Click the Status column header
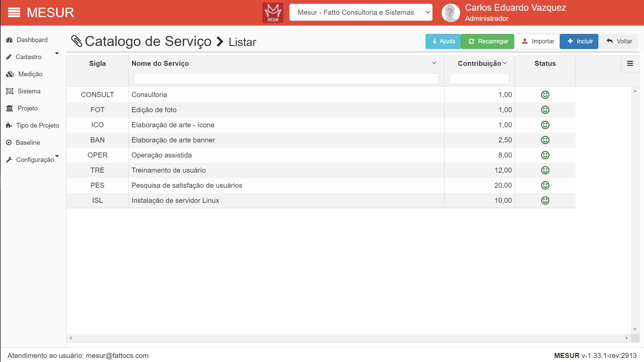The width and height of the screenshot is (644, 362). [545, 63]
